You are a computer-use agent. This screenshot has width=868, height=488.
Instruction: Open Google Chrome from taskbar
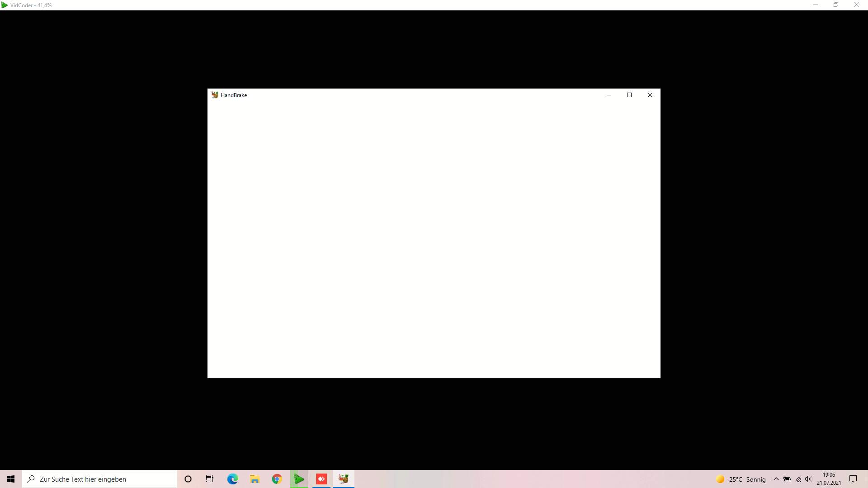coord(277,479)
